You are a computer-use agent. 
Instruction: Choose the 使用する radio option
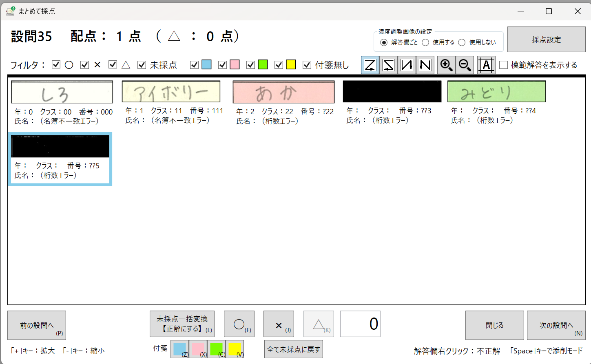pos(425,42)
